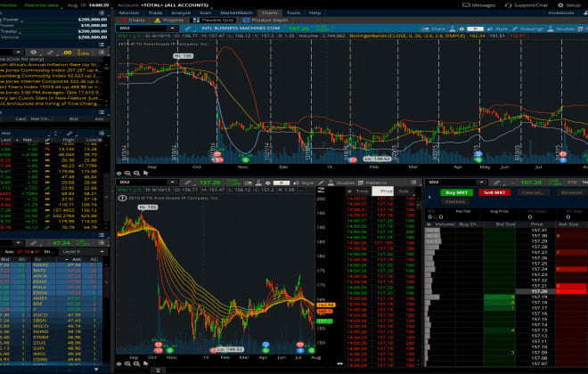Open the Monitor tab
The height and width of the screenshot is (374, 588).
pos(129,12)
